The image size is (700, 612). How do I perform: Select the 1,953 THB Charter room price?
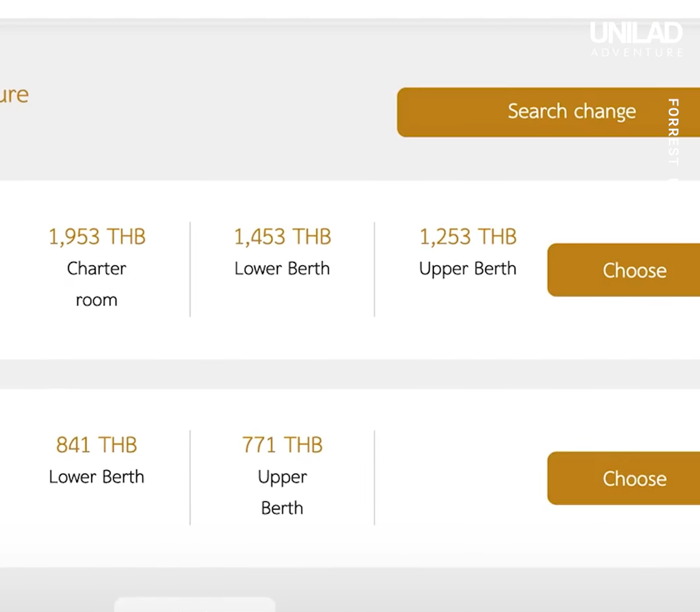coord(97,236)
